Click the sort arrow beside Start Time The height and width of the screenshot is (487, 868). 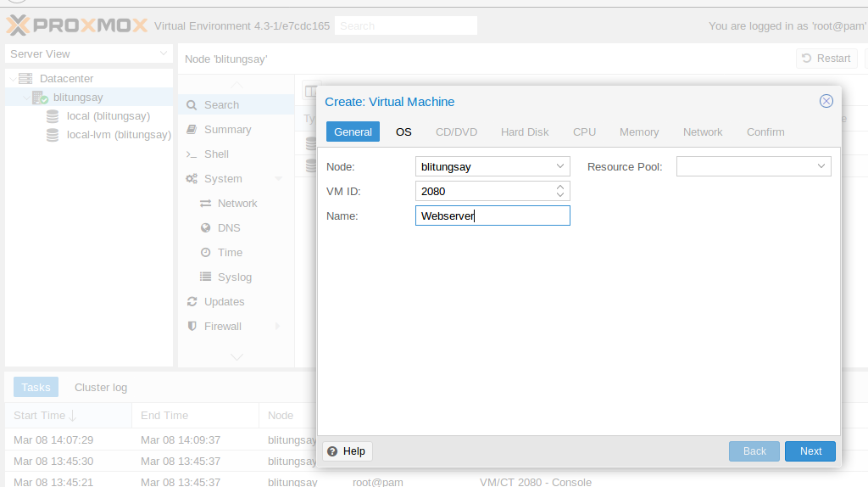pyautogui.click(x=73, y=416)
